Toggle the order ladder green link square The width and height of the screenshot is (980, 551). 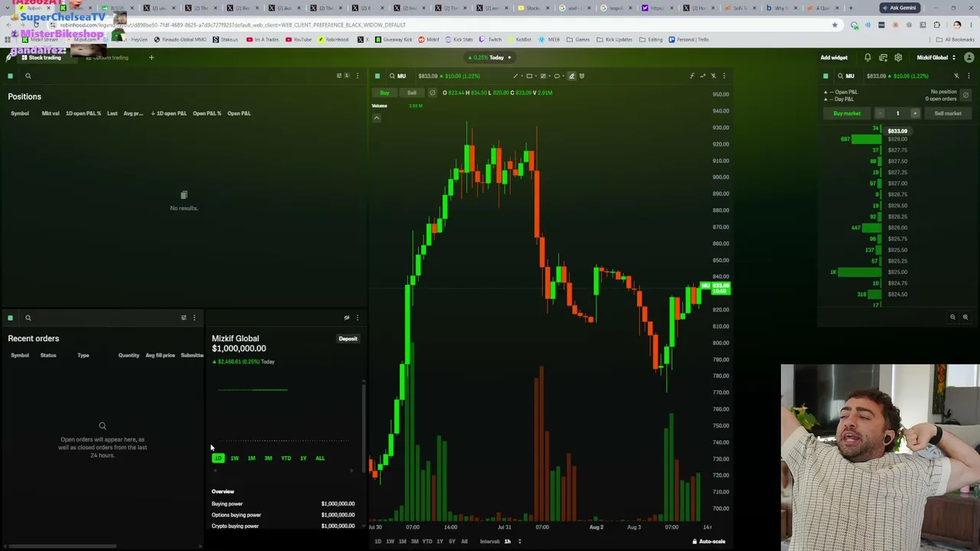(825, 76)
